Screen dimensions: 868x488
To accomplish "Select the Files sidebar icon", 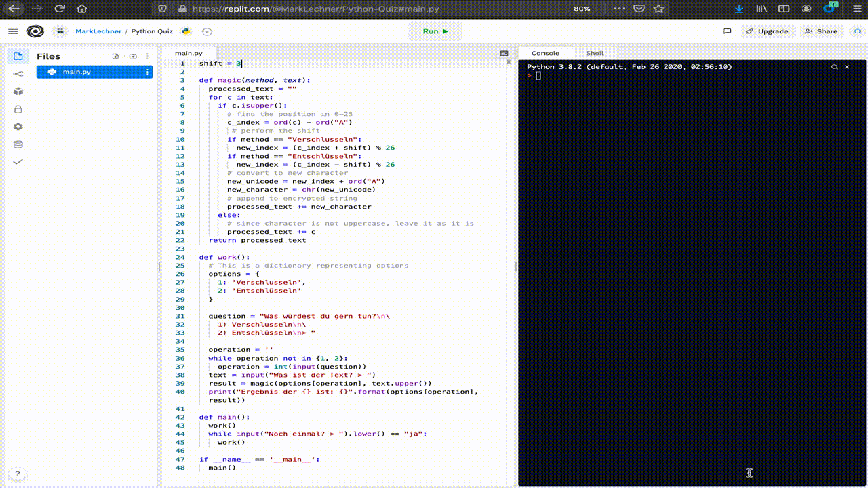I will point(18,56).
